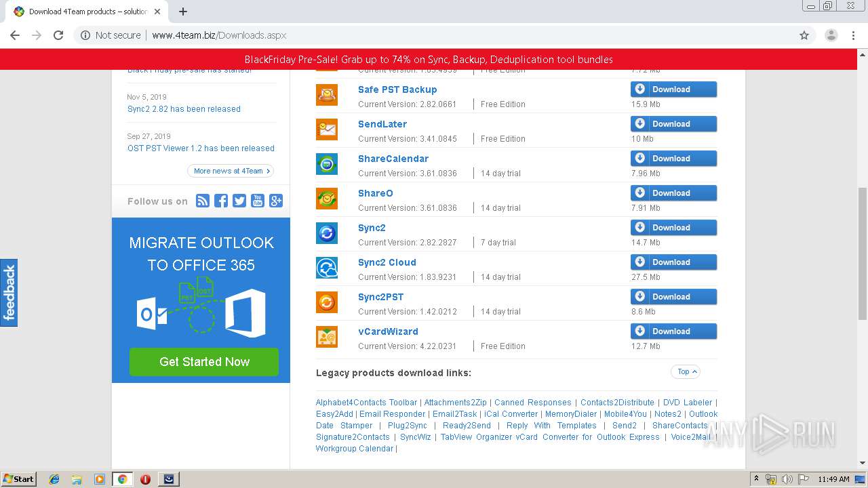The width and height of the screenshot is (868, 488).
Task: Download ShareO
Action: (673, 193)
